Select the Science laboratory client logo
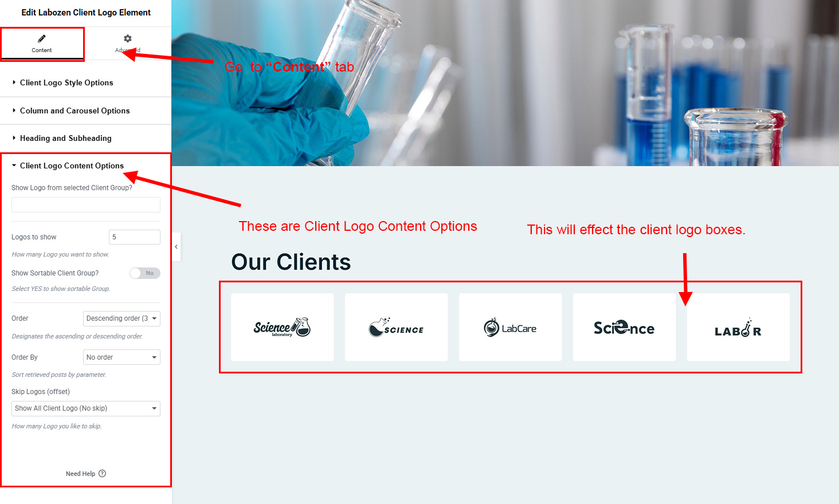This screenshot has width=839, height=504. pyautogui.click(x=282, y=327)
